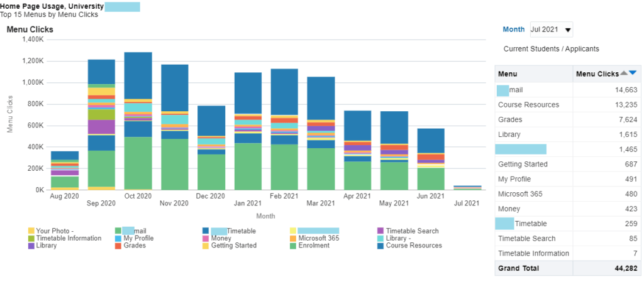Select the Timetable Search legend marker

click(380, 231)
